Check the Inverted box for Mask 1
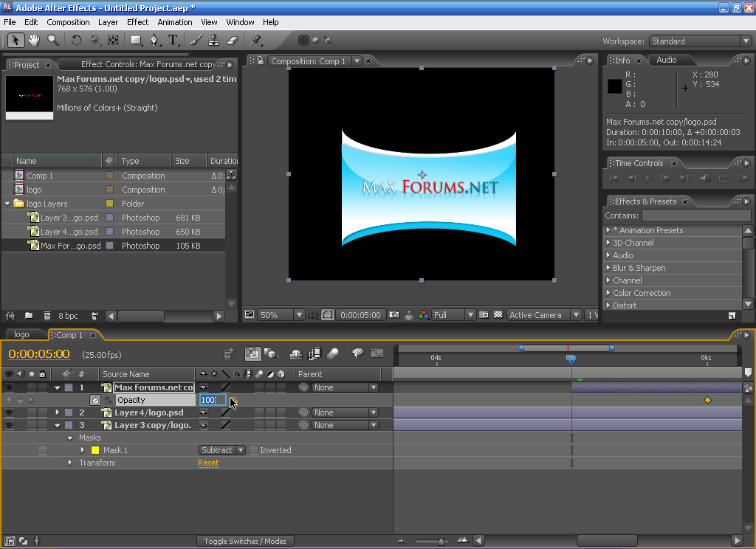Screen dimensions: 756x549 click(x=254, y=450)
